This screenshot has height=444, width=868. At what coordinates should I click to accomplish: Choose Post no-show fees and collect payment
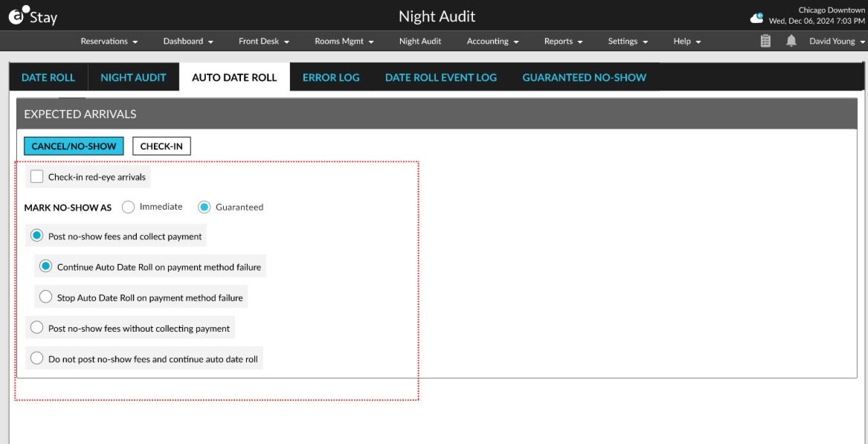tap(37, 236)
